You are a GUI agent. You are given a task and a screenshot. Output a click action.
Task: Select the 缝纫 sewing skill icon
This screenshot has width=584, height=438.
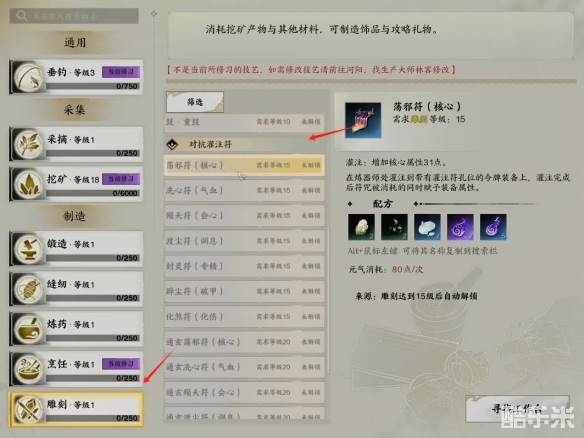(x=27, y=289)
